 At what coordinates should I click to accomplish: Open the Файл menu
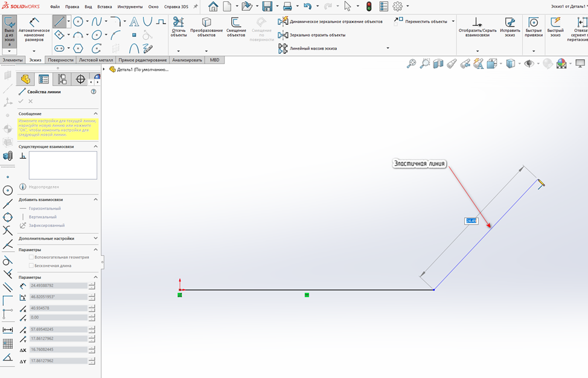(x=55, y=7)
